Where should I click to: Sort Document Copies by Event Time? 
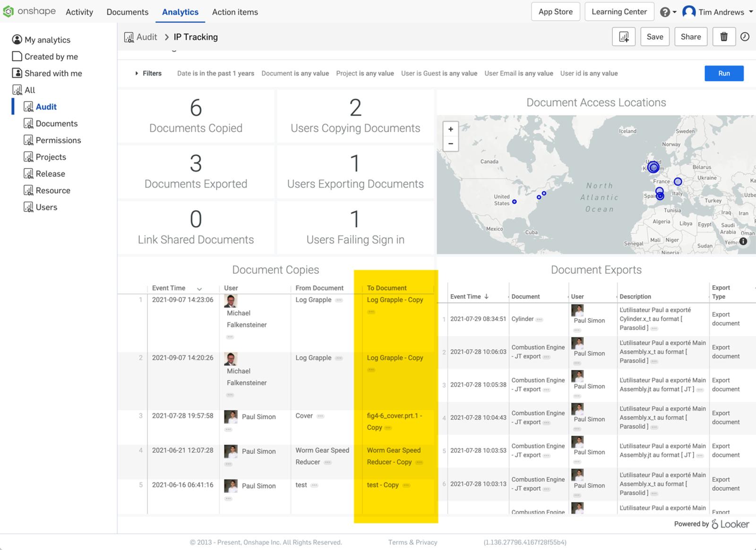(169, 288)
